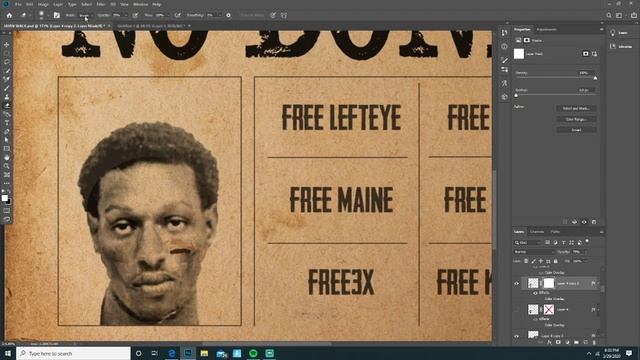Toggle lock all lock icon in Layers
This screenshot has width=640, height=360.
pyautogui.click(x=556, y=261)
